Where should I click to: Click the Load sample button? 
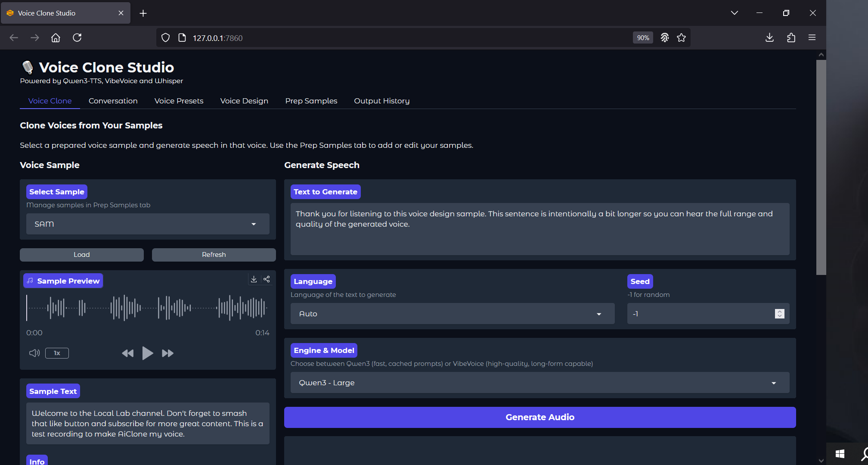(82, 255)
